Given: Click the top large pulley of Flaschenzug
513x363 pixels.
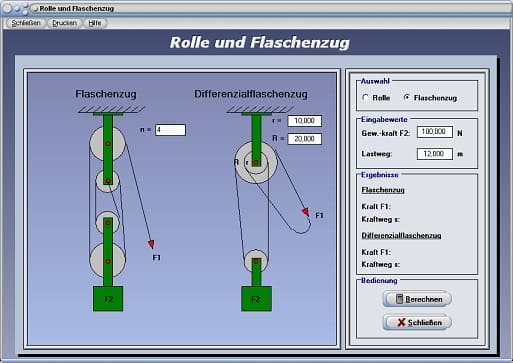Looking at the screenshot, I should coord(107,143).
